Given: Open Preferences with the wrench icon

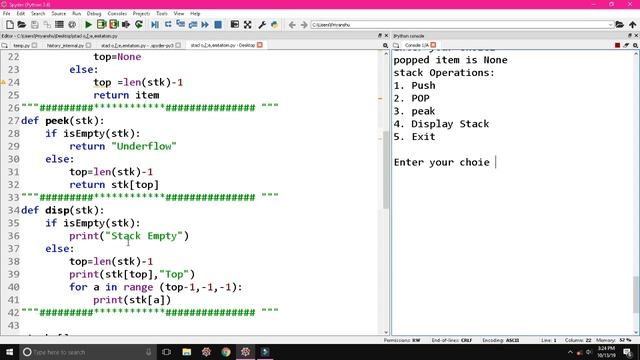Looking at the screenshot, I should point(262,24).
